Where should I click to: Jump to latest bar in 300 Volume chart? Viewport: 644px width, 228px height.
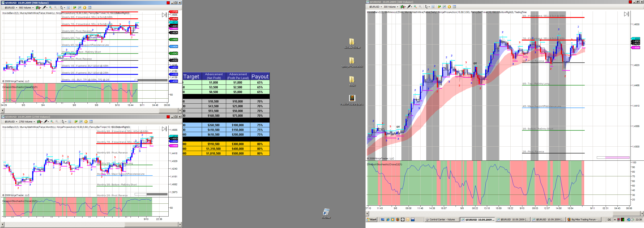point(626,14)
